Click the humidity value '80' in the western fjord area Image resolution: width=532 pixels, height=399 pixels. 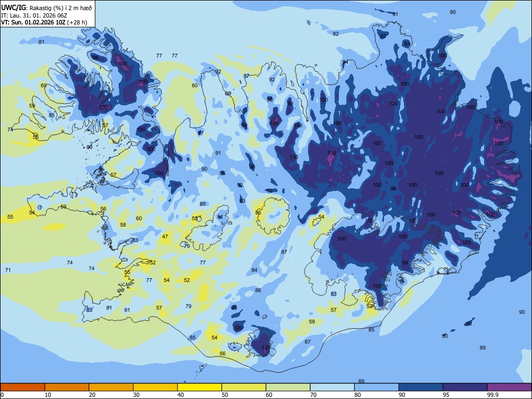pos(89,147)
